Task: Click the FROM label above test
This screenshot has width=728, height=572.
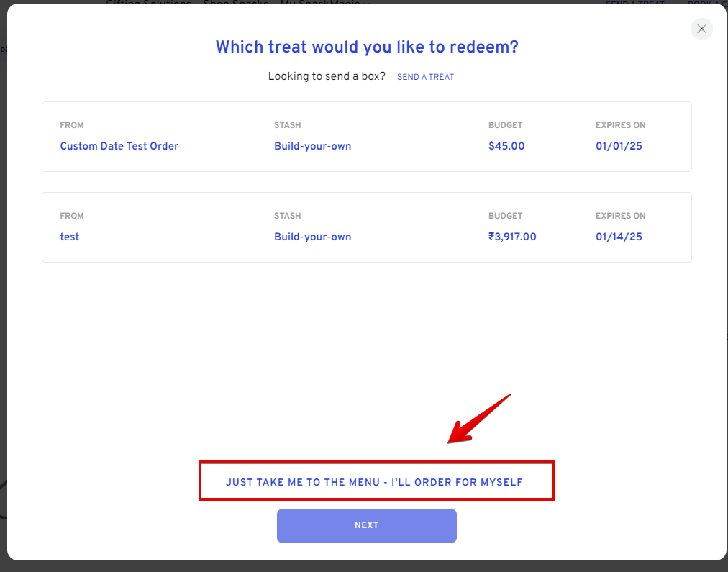Action: (72, 216)
